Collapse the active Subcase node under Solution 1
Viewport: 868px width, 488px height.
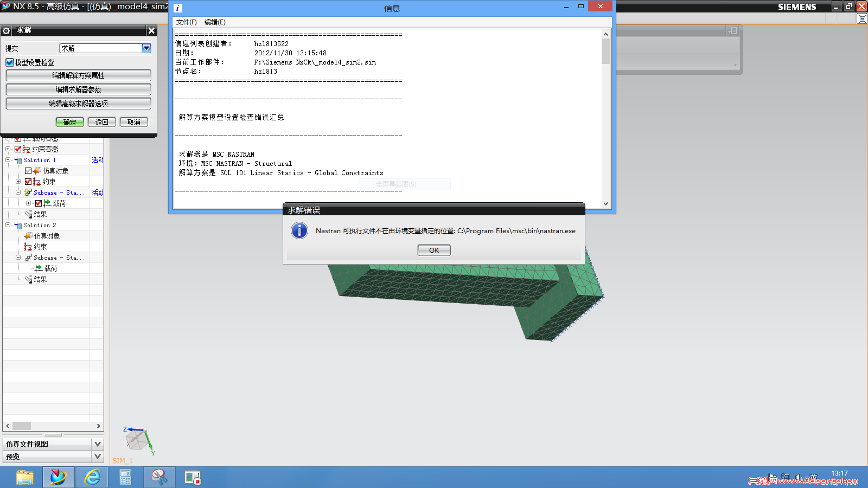(x=18, y=192)
